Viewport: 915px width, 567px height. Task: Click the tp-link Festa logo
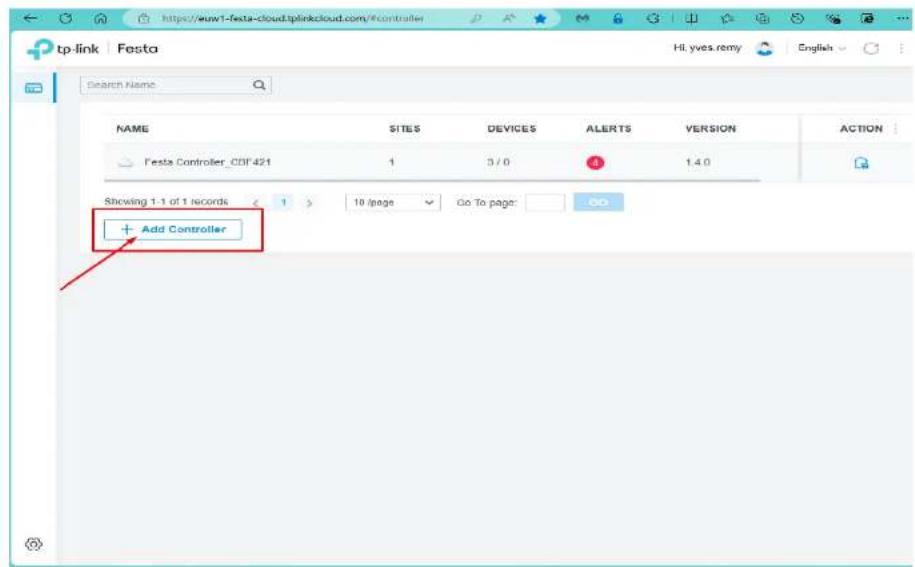[x=92, y=49]
